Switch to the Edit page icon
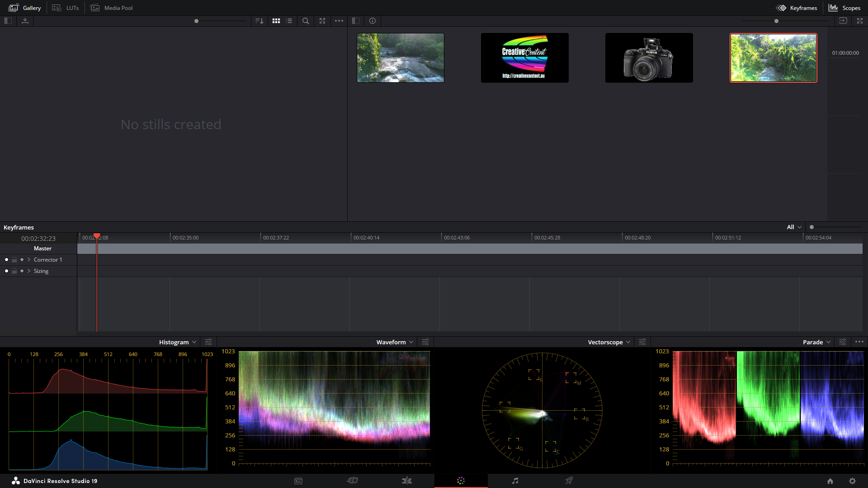Image resolution: width=868 pixels, height=488 pixels. pos(407,481)
